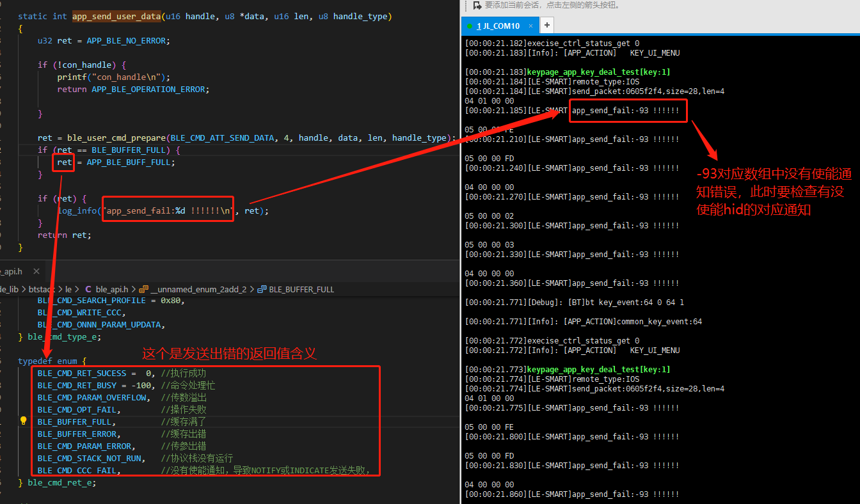The height and width of the screenshot is (504, 860).
Task: Click the ble_cmd_type_e type name
Action: [x=62, y=336]
